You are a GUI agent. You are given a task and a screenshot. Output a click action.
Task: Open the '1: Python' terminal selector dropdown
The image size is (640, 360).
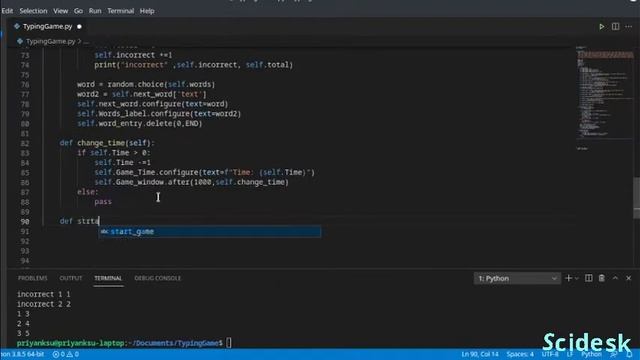pyautogui.click(x=517, y=278)
